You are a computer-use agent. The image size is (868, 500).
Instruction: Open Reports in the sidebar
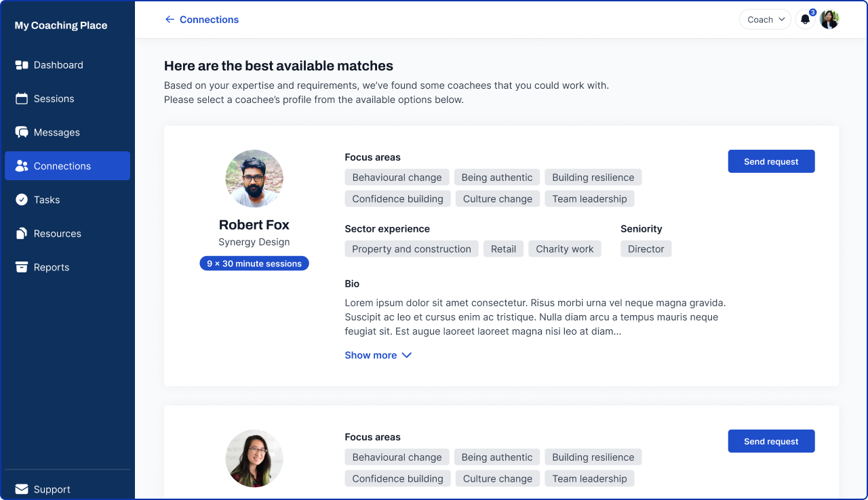(67, 267)
